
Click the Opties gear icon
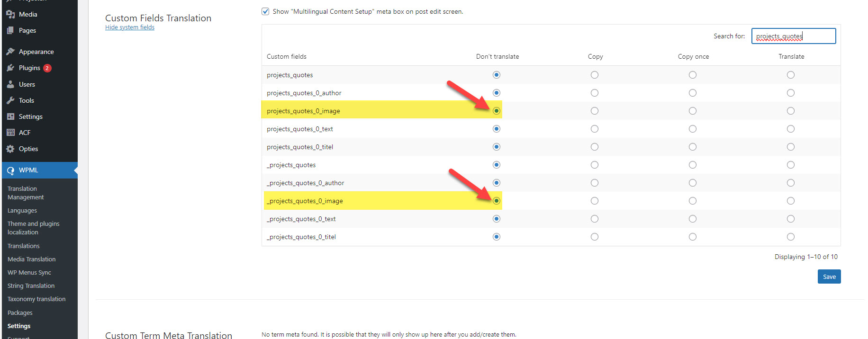10,149
